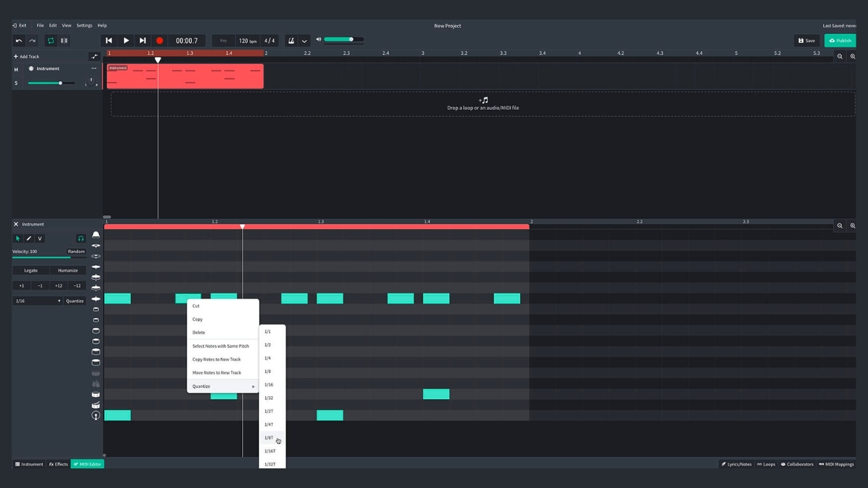Open the Settings menu
The width and height of the screenshot is (868, 488).
[84, 26]
